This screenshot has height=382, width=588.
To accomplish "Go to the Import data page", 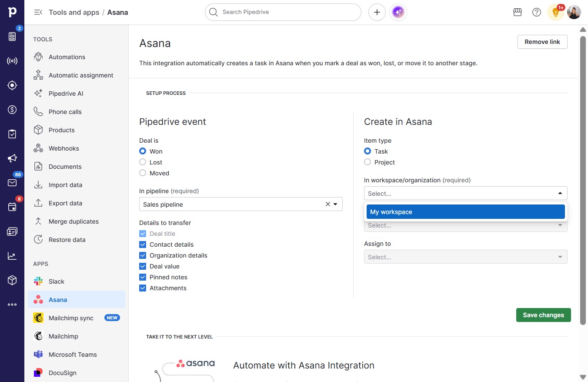I will (x=77, y=185).
